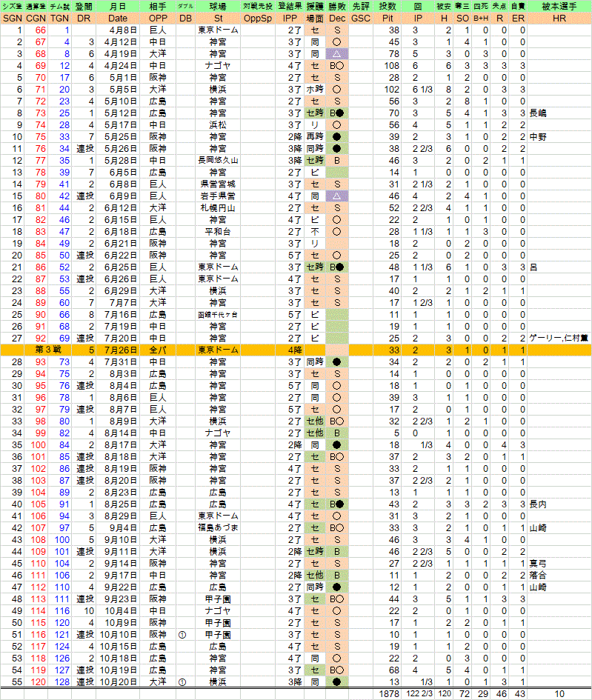Click the stadium cell 札幌円山
Viewport: 592px width, 700px height.
pyautogui.click(x=218, y=207)
